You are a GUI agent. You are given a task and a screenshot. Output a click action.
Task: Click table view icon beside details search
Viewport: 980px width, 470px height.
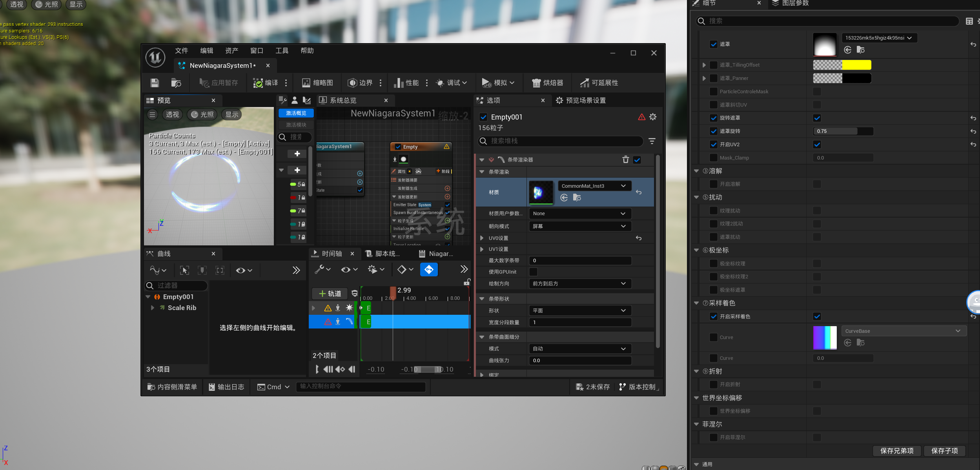969,21
